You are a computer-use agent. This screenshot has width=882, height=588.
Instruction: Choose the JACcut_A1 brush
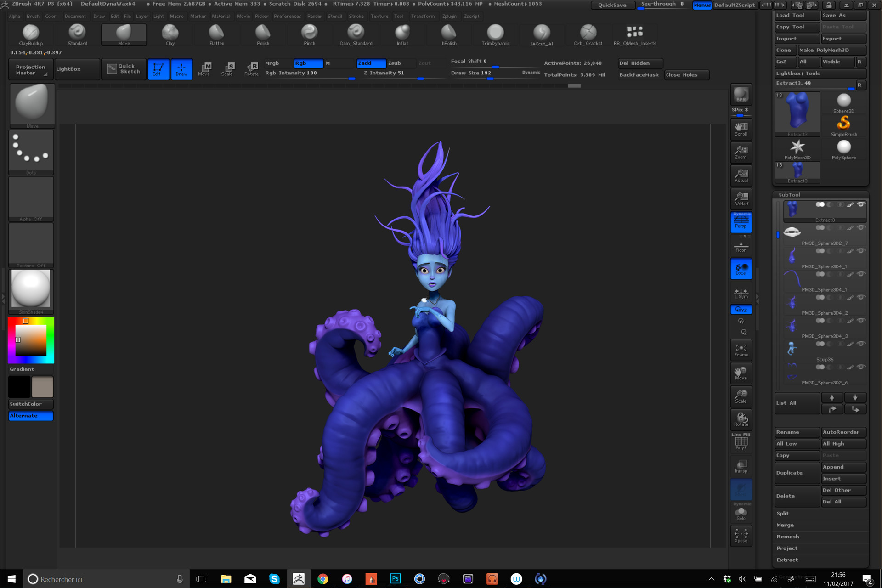[x=542, y=34]
